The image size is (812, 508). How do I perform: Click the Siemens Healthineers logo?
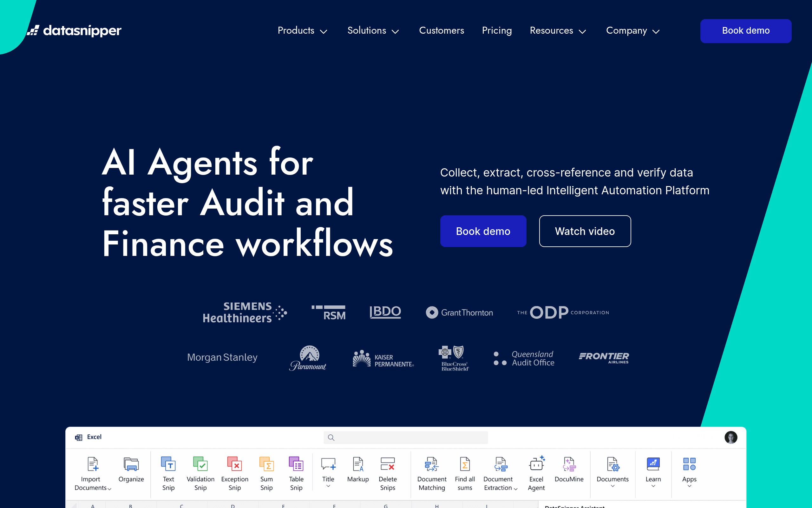pos(245,312)
